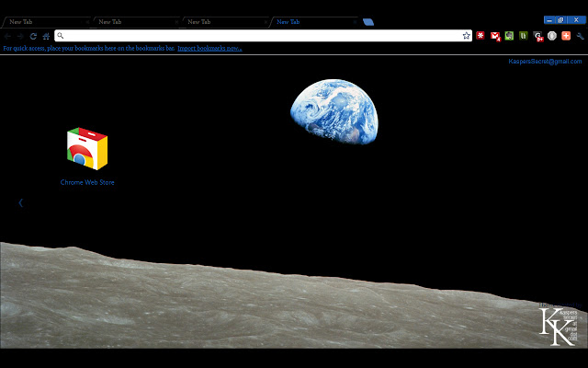Screen dimensions: 588x368
Task: Focus the address bar field
Action: point(264,36)
